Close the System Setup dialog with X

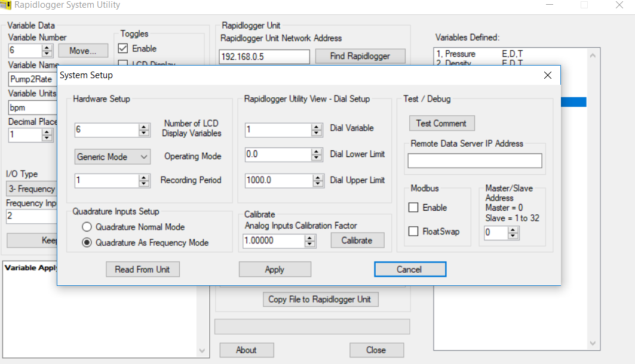pyautogui.click(x=547, y=75)
